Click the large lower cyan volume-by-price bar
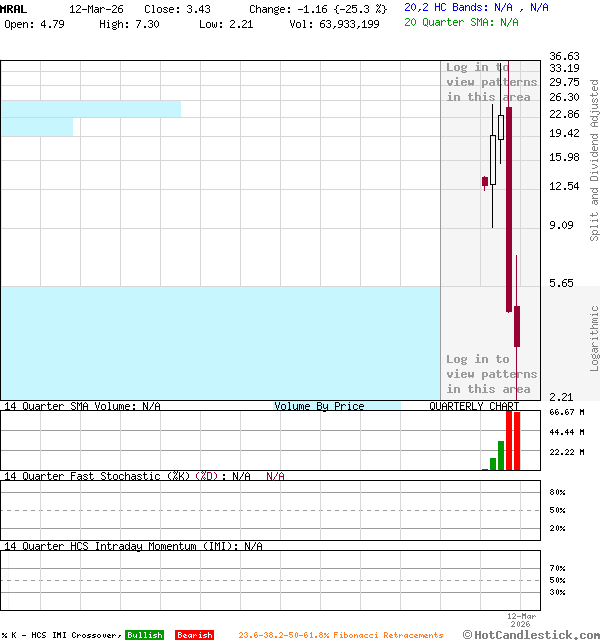The width and height of the screenshot is (600, 640). (220, 342)
